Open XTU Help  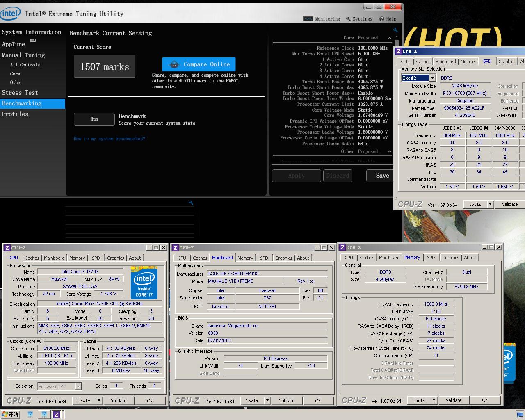tap(388, 19)
